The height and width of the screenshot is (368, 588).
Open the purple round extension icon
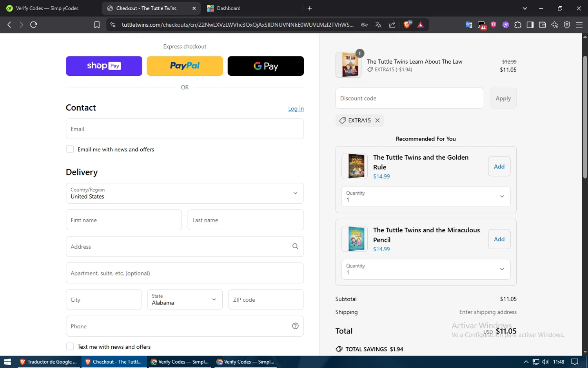pos(506,25)
